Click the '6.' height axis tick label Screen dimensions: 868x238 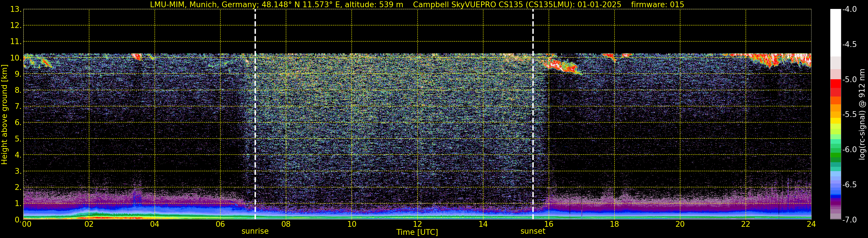(18, 123)
